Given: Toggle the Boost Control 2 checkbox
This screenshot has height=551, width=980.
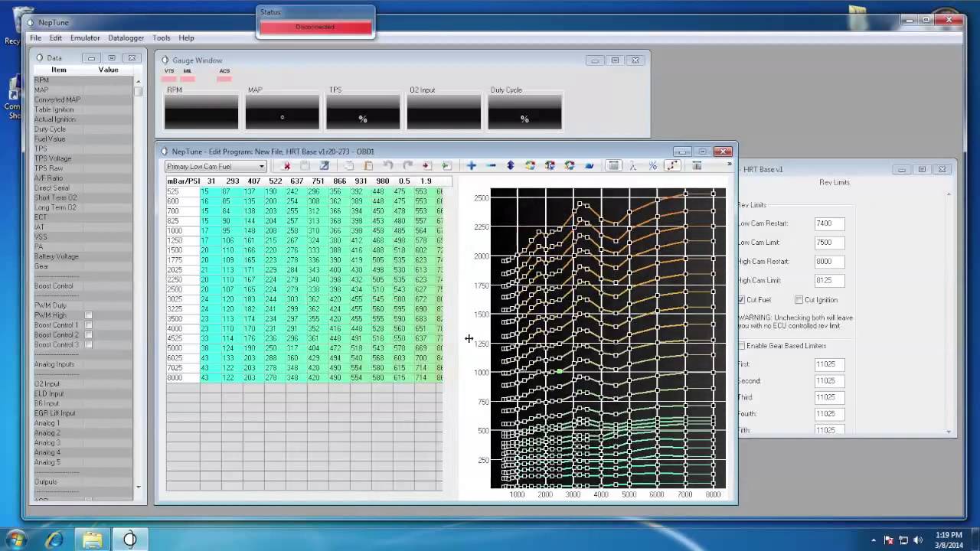Looking at the screenshot, I should 88,335.
